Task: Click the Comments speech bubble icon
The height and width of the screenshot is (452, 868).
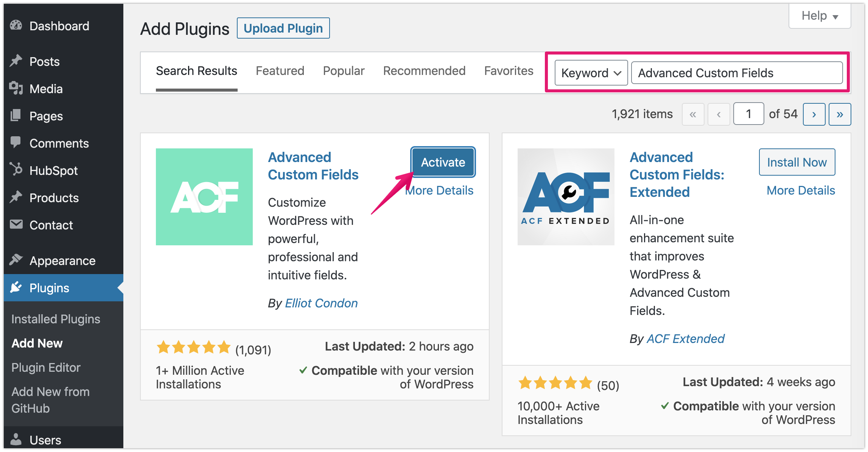Action: (16, 143)
